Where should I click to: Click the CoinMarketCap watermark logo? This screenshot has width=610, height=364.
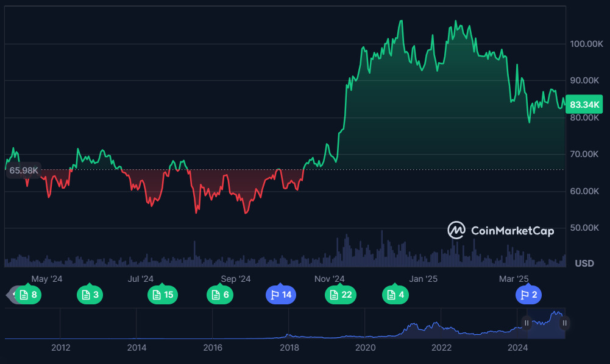click(501, 231)
